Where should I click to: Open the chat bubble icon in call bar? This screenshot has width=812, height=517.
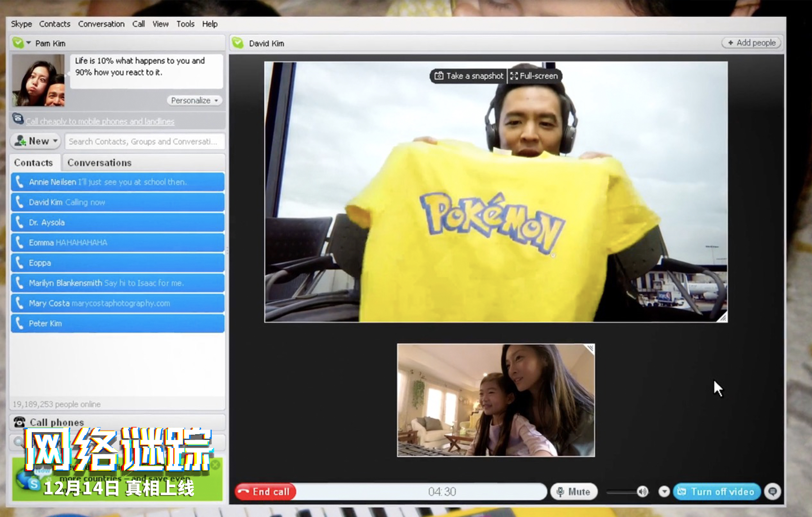click(x=773, y=492)
